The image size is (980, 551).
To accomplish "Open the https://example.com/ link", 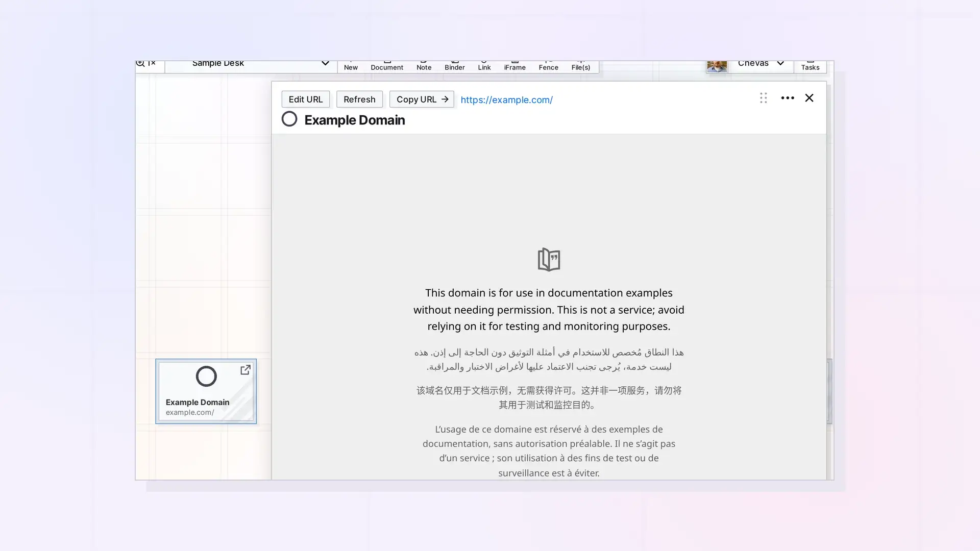I will coord(506,100).
